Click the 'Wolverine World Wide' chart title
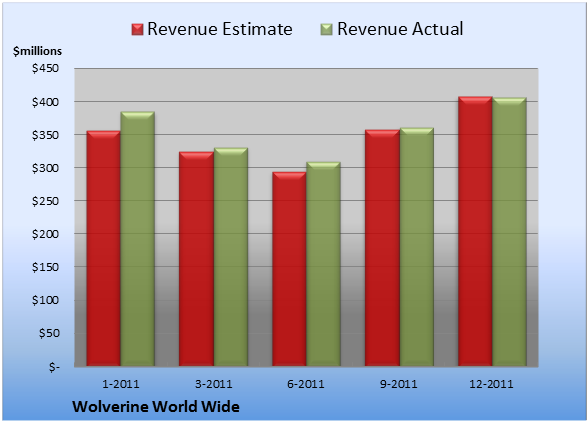Viewport: 588px width, 422px height. 156,407
